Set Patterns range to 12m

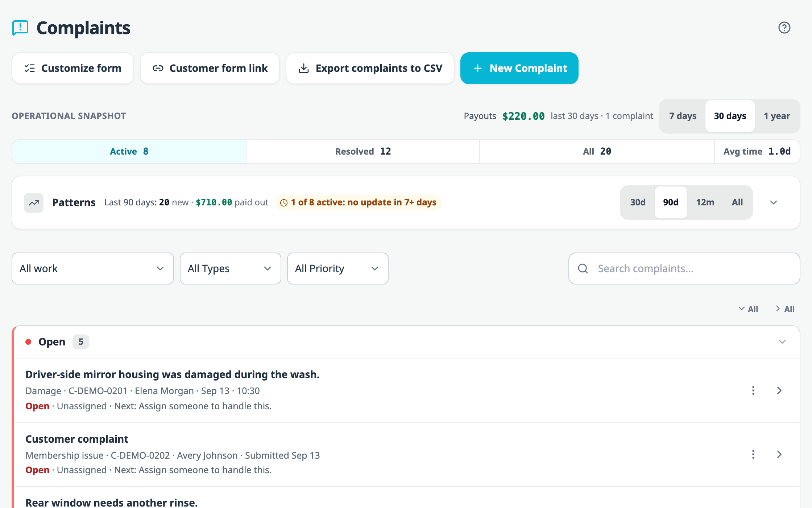[x=705, y=202]
